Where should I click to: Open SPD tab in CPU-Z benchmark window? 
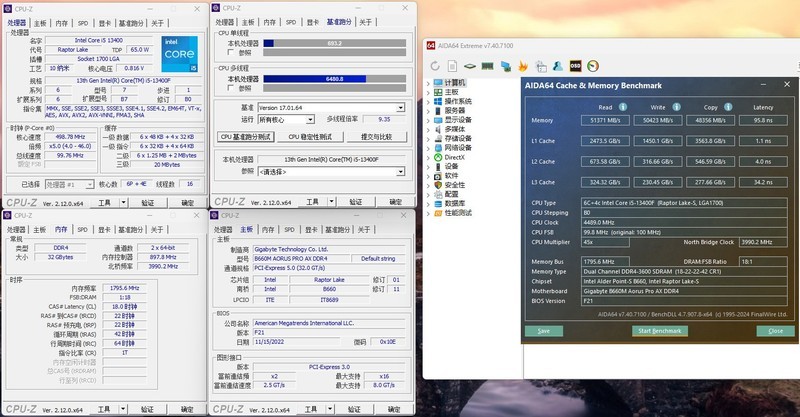click(291, 22)
